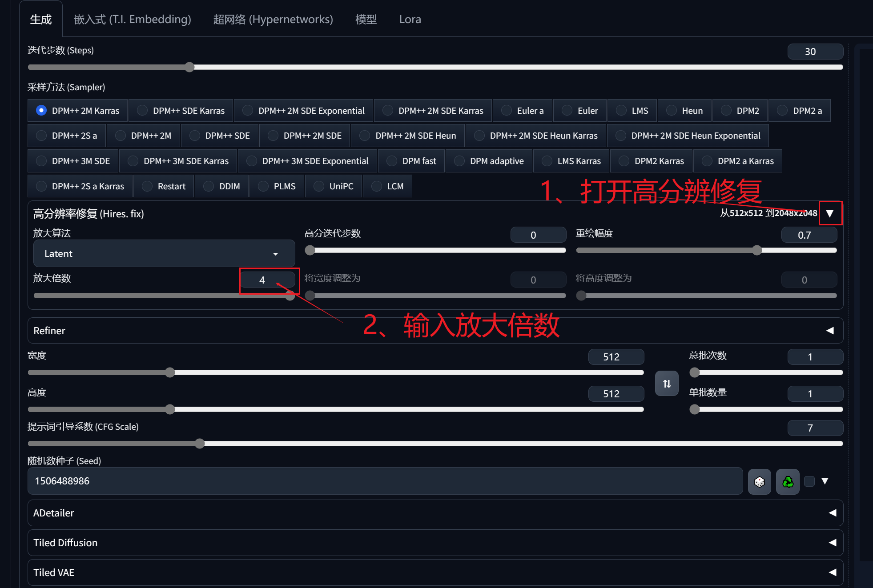
Task: Open the 超网络 (Hypernetworks) tab
Action: pos(273,20)
